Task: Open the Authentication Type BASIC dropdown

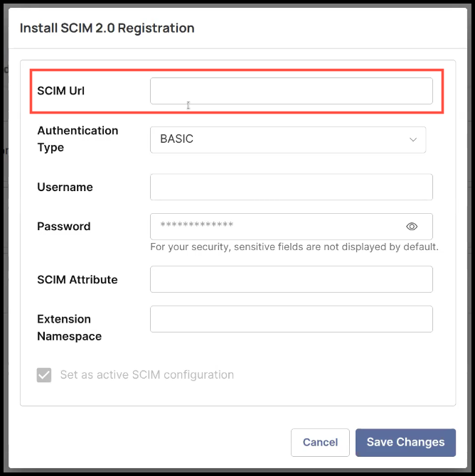Action: point(287,139)
